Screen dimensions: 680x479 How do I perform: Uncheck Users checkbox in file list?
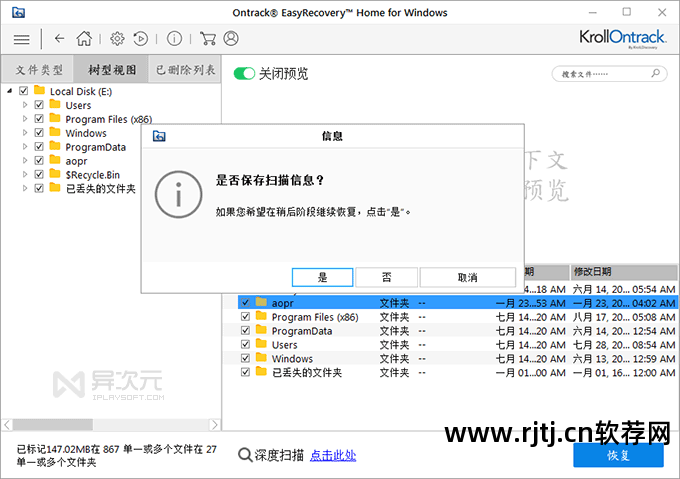(245, 344)
